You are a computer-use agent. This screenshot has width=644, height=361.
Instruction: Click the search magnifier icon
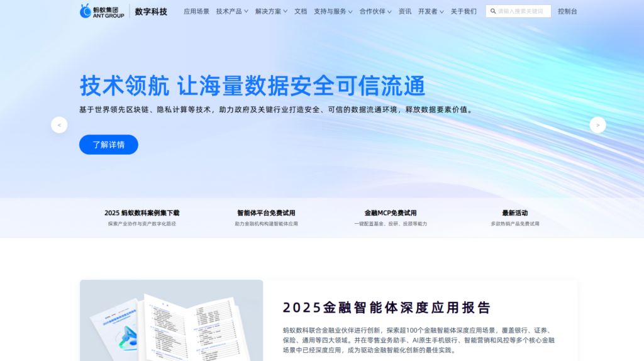point(492,11)
